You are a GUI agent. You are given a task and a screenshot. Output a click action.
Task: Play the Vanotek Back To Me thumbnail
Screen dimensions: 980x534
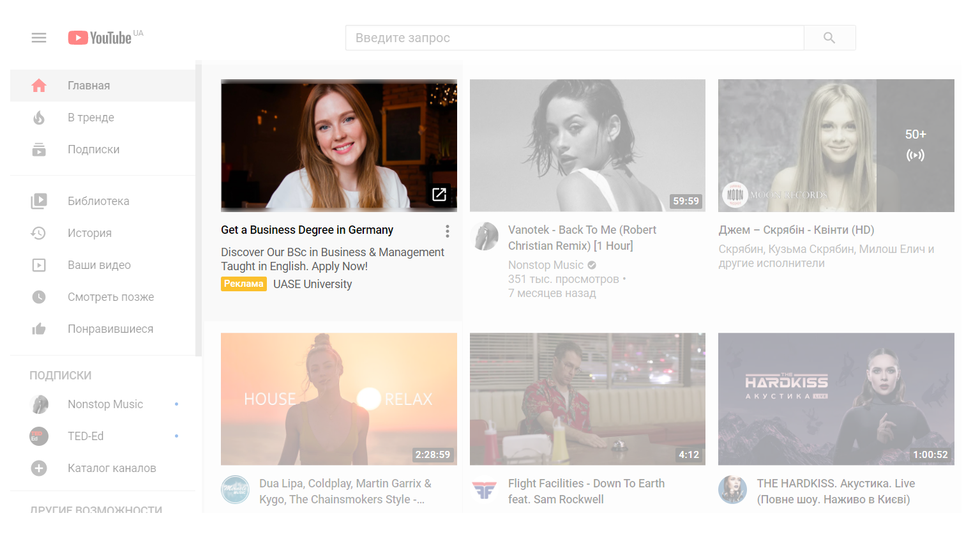(x=587, y=145)
